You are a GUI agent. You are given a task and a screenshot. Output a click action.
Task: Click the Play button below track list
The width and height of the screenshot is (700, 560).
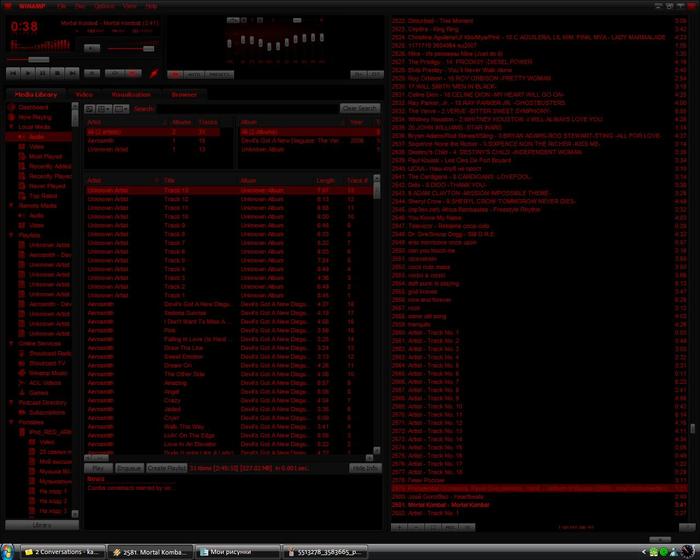pos(98,468)
